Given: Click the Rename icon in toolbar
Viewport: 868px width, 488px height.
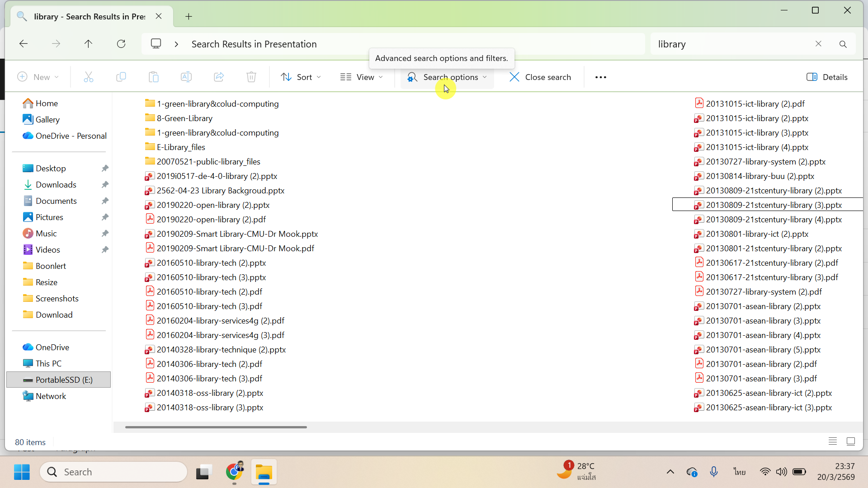Looking at the screenshot, I should click(186, 77).
